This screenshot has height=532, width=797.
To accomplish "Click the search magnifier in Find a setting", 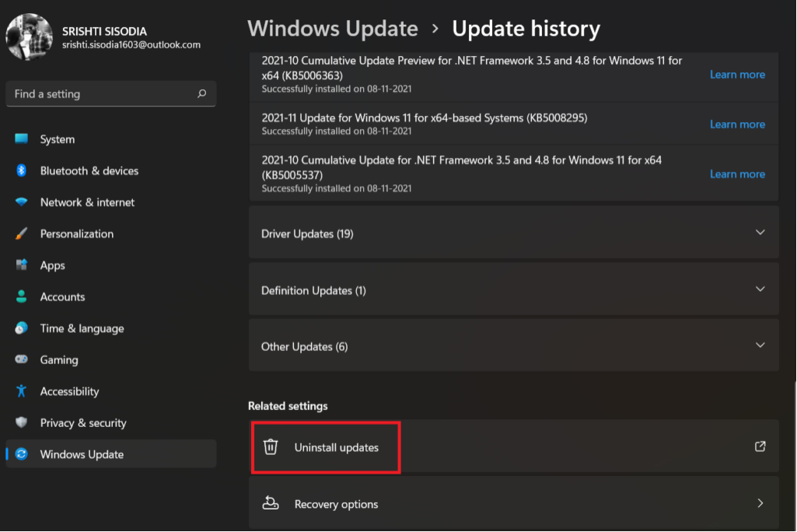I will [201, 93].
